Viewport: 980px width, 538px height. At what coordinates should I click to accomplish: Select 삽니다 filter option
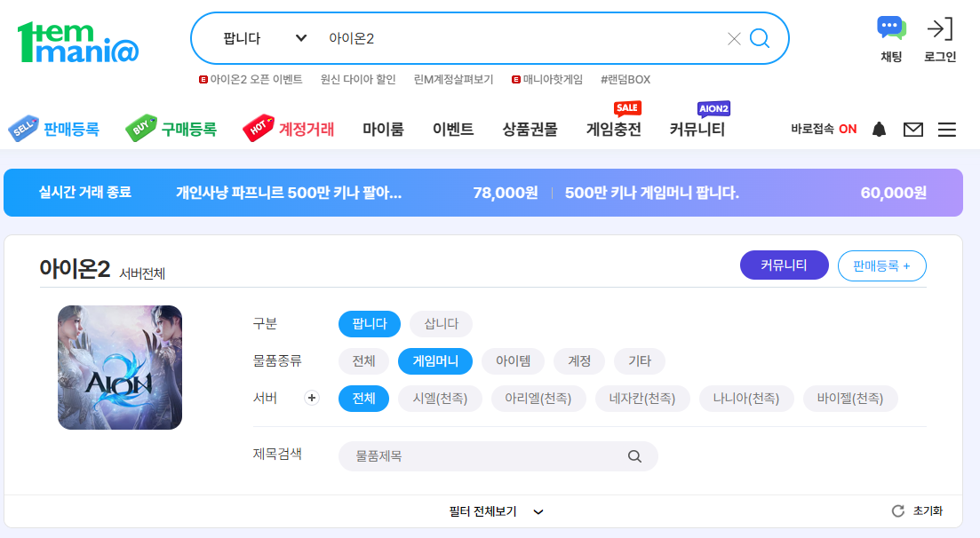pos(442,324)
